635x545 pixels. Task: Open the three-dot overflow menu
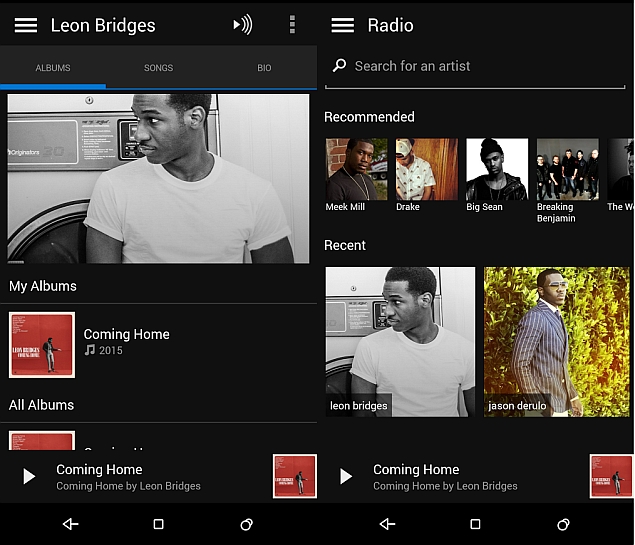[x=292, y=25]
